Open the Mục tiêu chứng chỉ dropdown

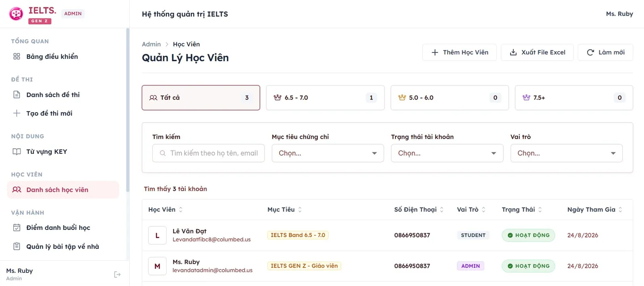click(328, 153)
